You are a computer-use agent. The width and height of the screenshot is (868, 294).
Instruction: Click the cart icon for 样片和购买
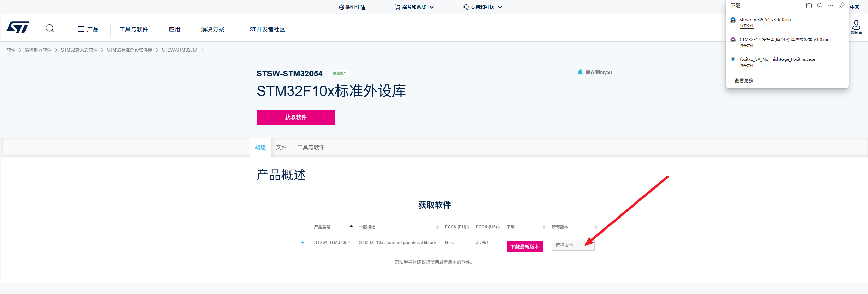[397, 7]
